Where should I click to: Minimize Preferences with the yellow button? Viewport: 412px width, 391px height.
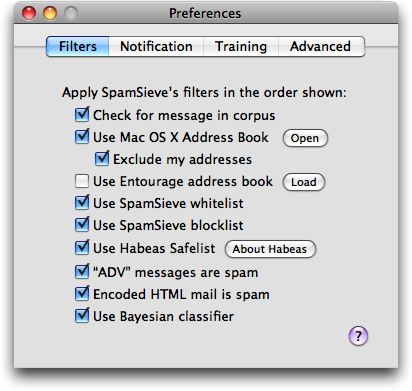click(50, 13)
